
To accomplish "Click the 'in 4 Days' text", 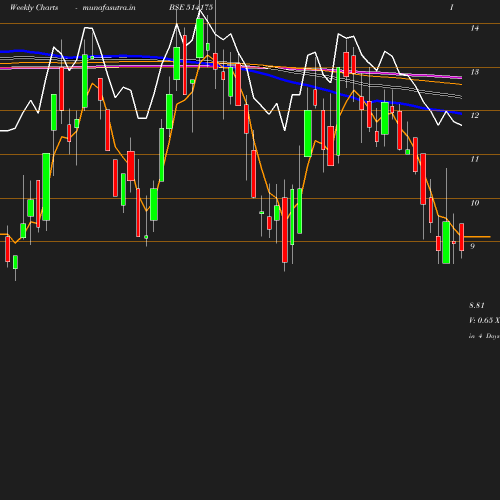I will (484, 336).
